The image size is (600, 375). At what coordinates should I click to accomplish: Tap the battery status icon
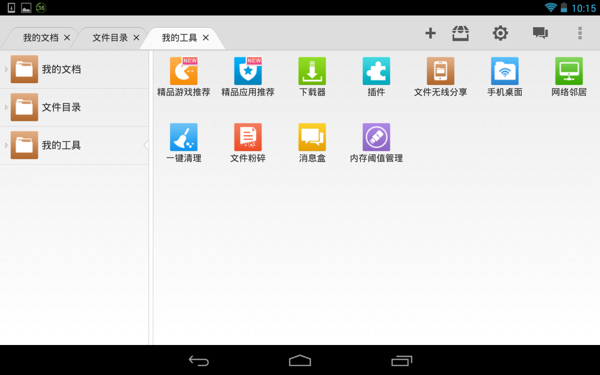click(x=564, y=7)
